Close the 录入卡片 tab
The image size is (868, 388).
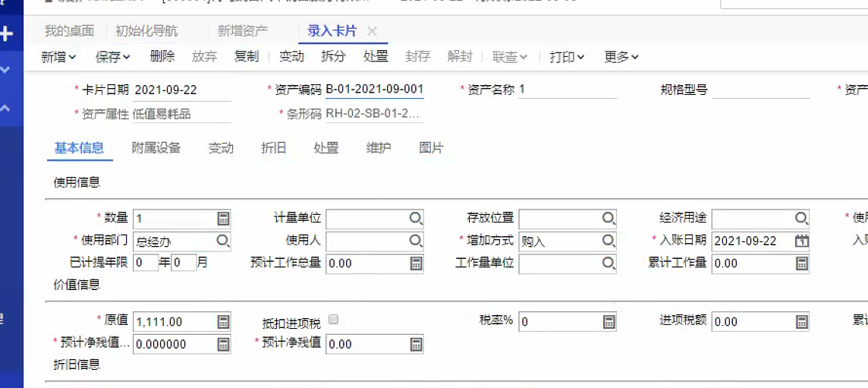click(x=372, y=31)
